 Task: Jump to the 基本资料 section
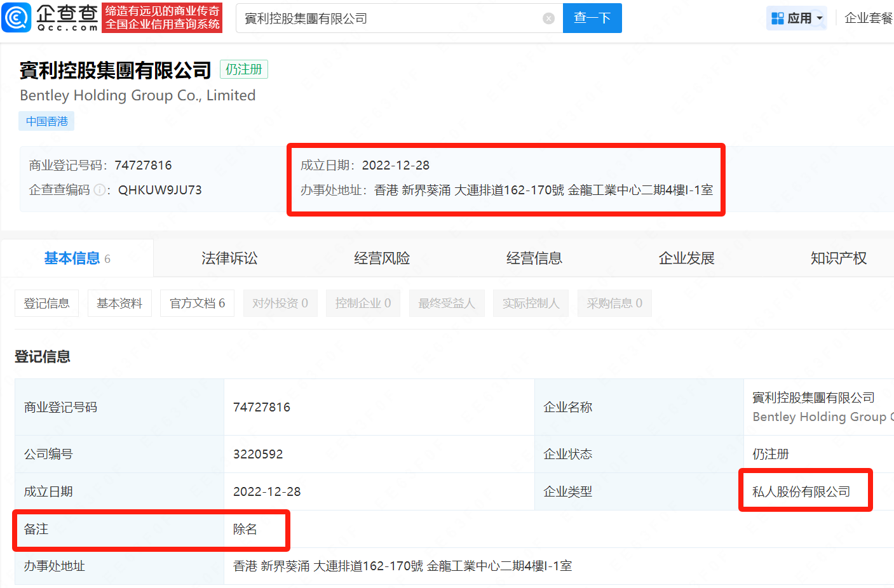[x=119, y=304]
